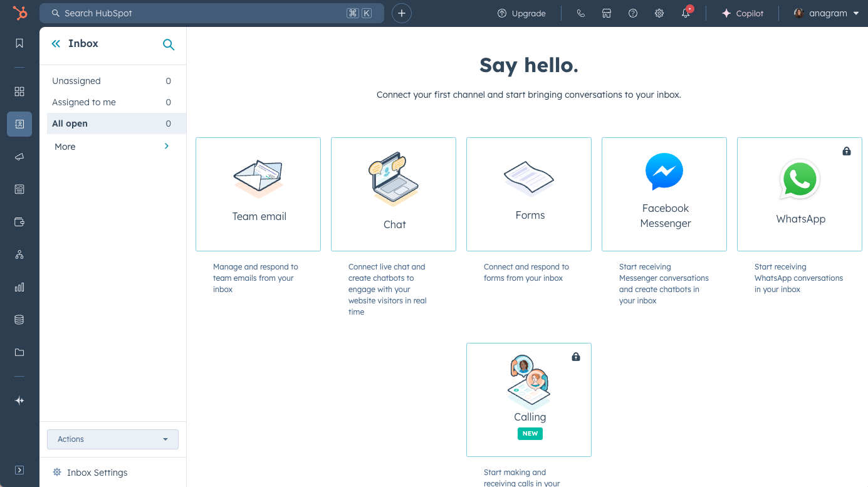Open Copilot assistant
The image size is (868, 487).
[x=743, y=13]
